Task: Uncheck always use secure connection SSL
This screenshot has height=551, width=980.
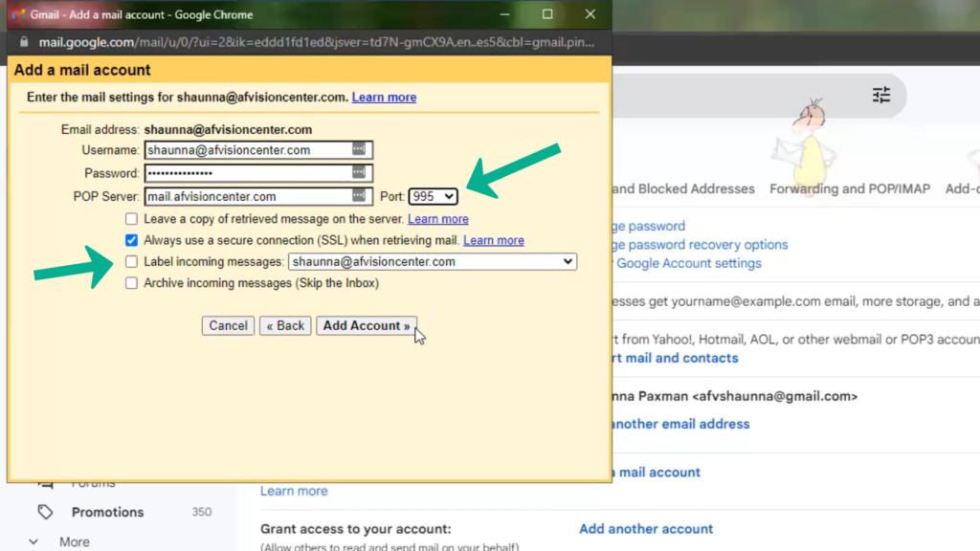Action: point(131,240)
